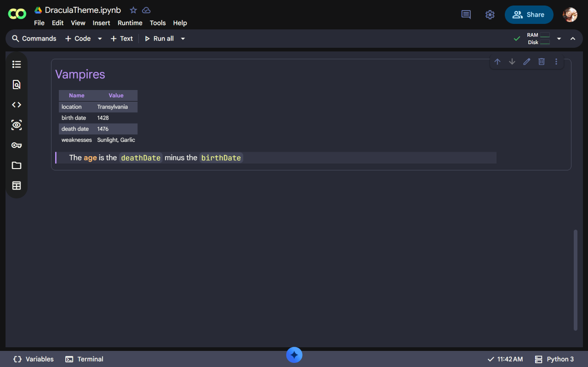
Task: Expand the Run all options dropdown
Action: (x=183, y=39)
